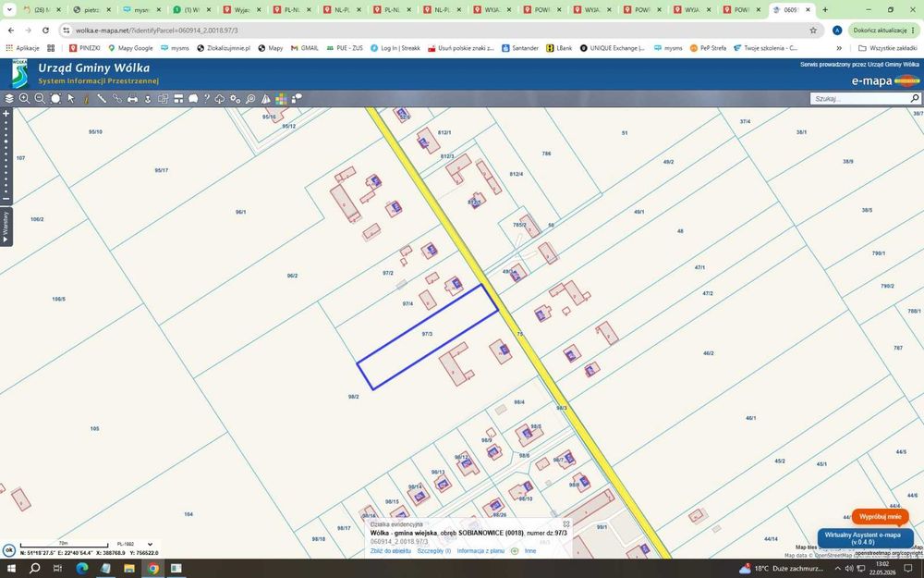Viewport: 924px width, 578px height.
Task: Open the map layers stack icon
Action: coord(9,99)
